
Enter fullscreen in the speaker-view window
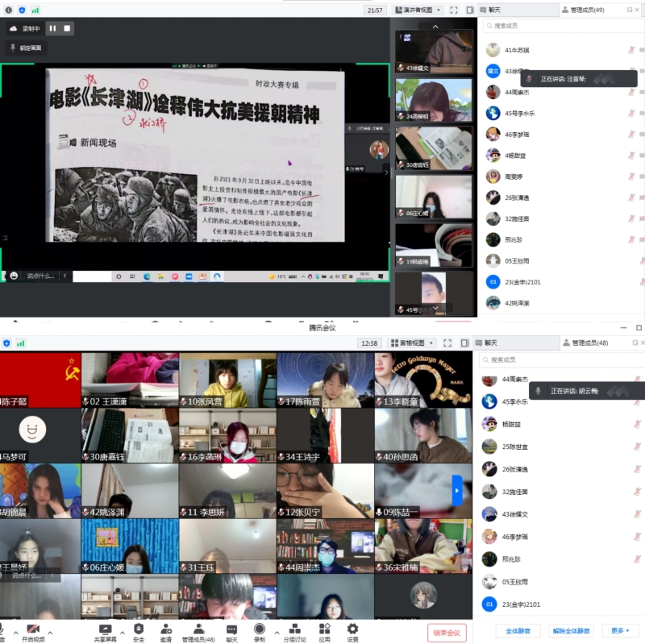coord(454,10)
